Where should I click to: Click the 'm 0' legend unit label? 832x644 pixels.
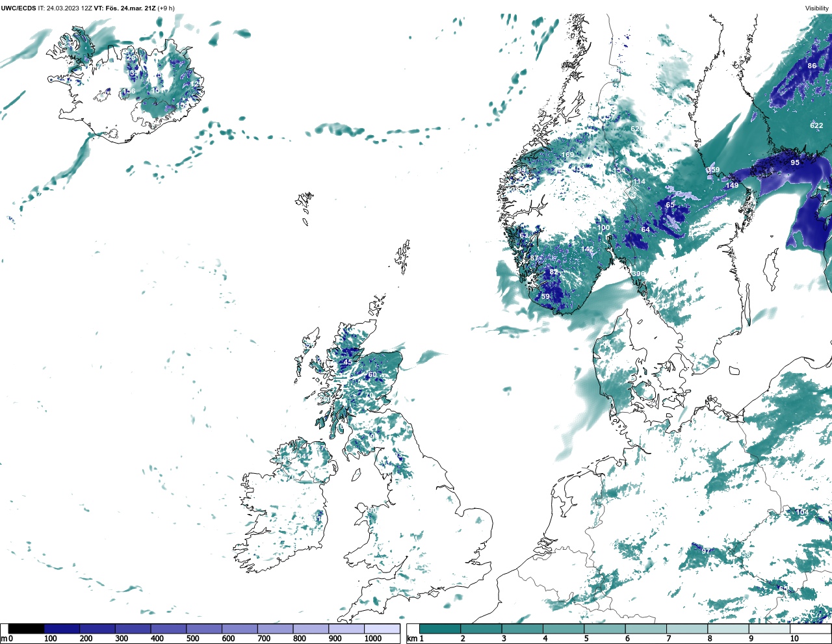[7, 639]
